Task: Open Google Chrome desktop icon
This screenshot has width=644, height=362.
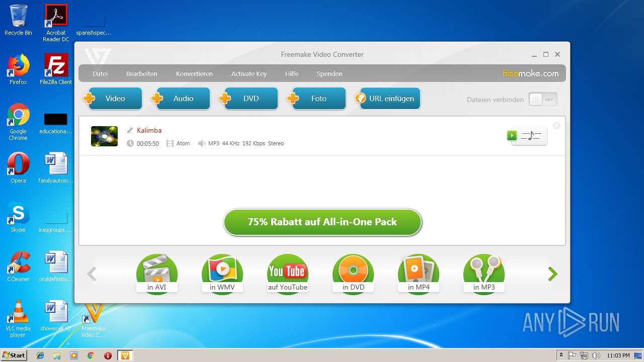Action: tap(18, 122)
